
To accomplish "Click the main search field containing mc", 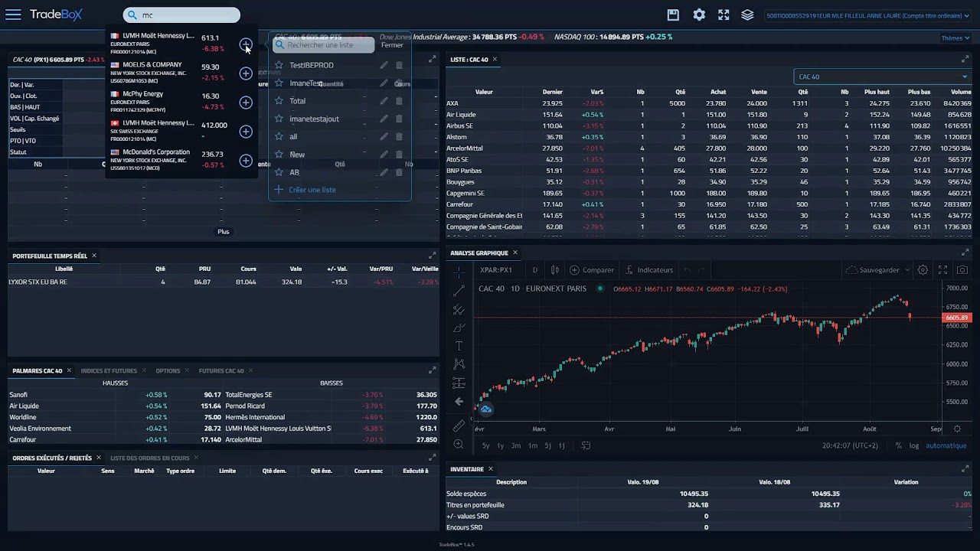I will [181, 15].
